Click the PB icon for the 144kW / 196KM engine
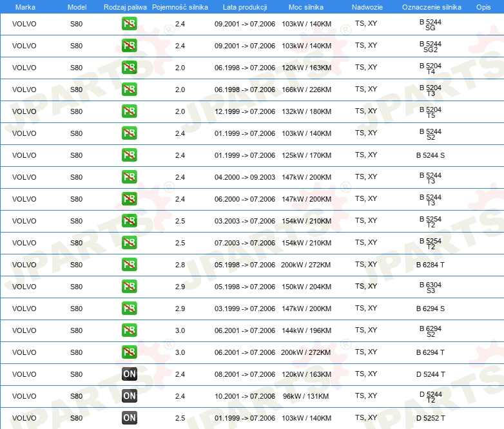 tap(129, 331)
